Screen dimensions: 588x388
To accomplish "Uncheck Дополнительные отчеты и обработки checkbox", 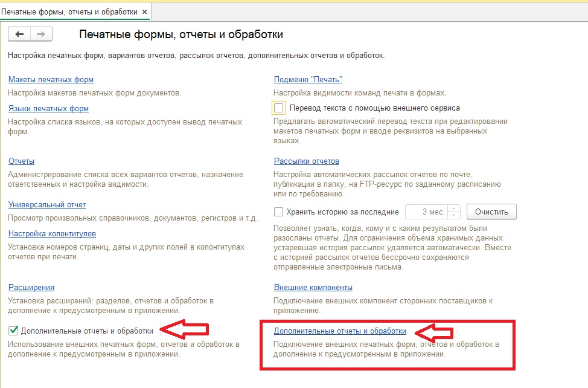I will pyautogui.click(x=13, y=331).
